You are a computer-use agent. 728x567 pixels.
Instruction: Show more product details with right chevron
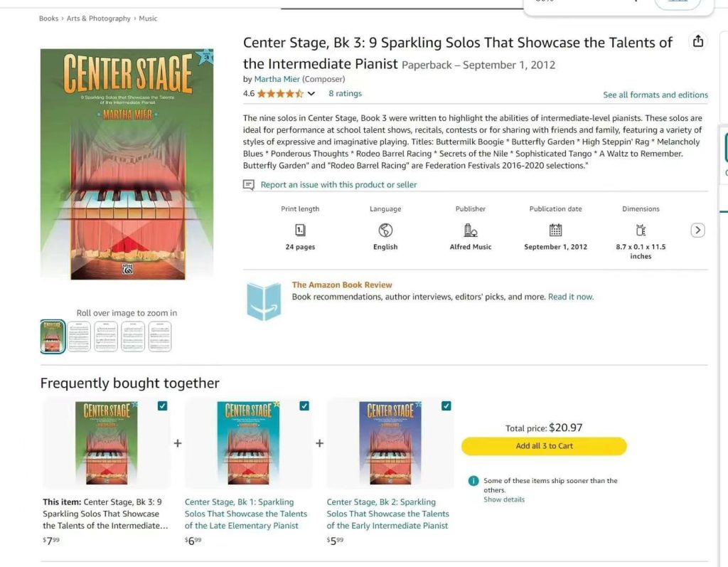pos(697,230)
